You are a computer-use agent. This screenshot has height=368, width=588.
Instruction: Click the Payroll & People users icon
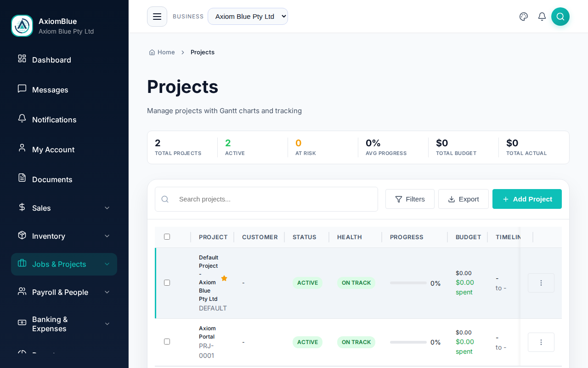pos(22,291)
